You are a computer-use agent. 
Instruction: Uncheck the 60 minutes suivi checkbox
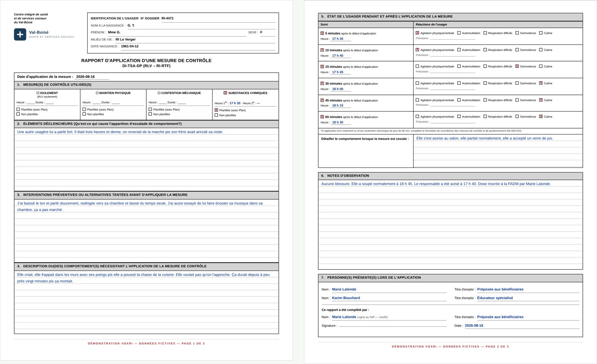(322, 117)
